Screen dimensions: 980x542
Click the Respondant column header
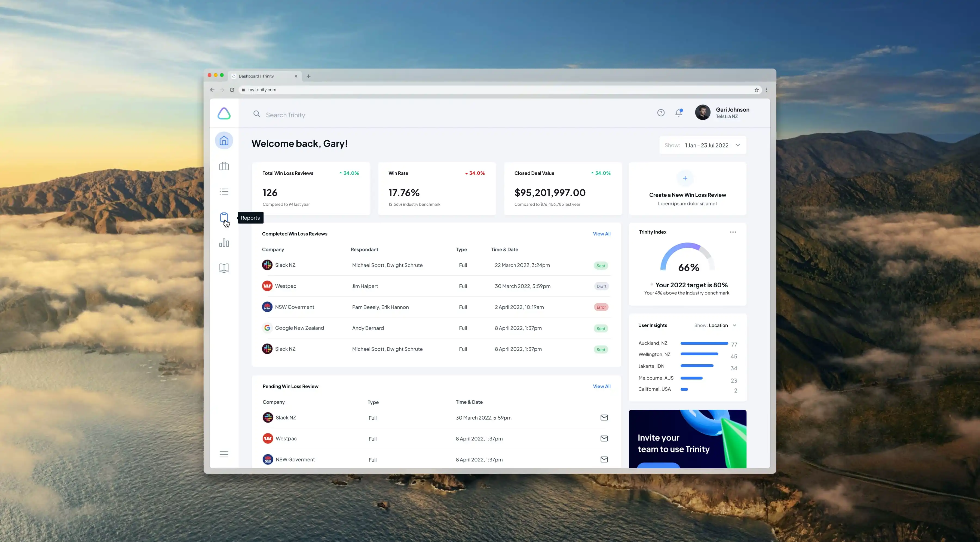(364, 250)
